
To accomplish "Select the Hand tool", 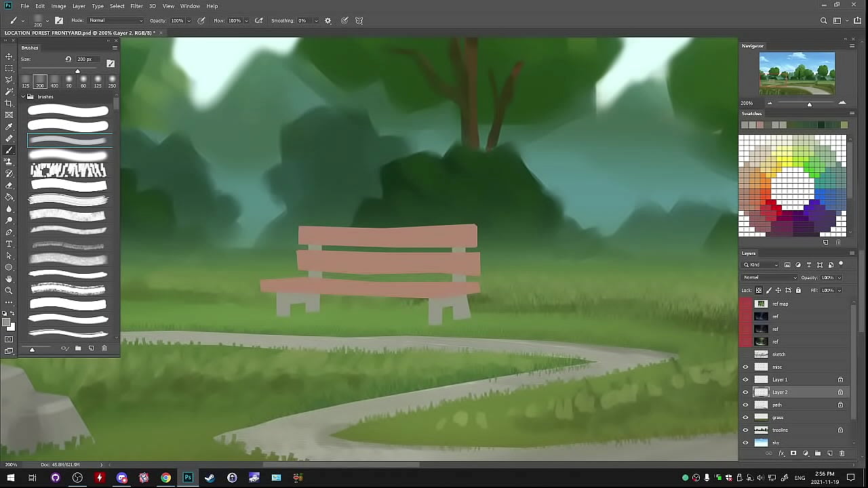I will [x=9, y=279].
